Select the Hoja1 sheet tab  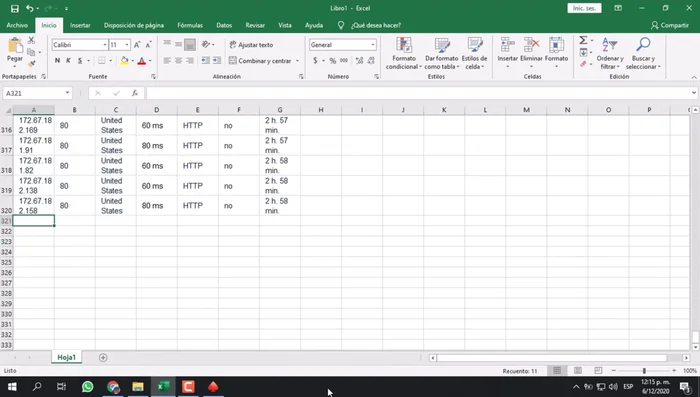click(67, 357)
